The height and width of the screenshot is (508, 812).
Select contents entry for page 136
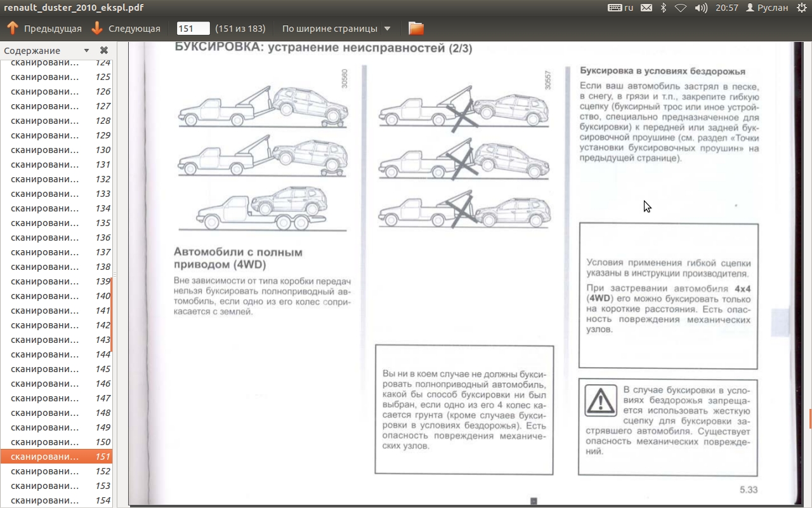(x=56, y=237)
